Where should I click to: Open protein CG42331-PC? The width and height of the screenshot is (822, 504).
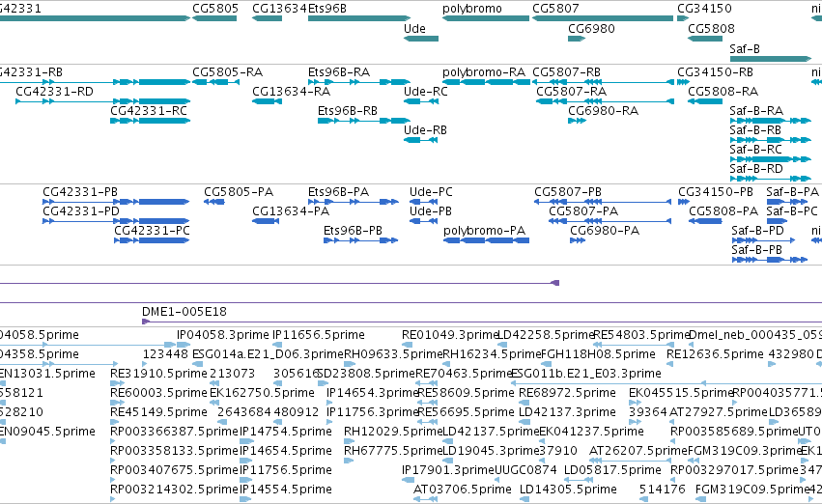click(x=152, y=231)
